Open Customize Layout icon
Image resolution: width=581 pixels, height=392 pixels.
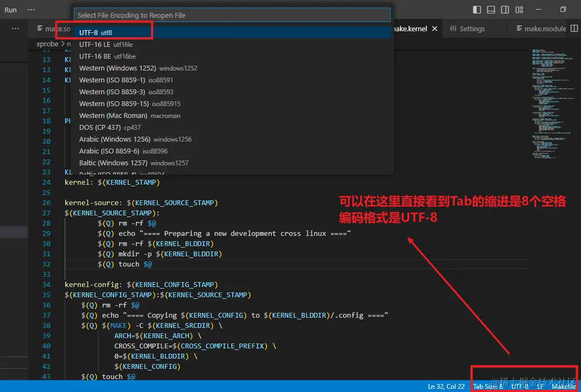pyautogui.click(x=520, y=10)
